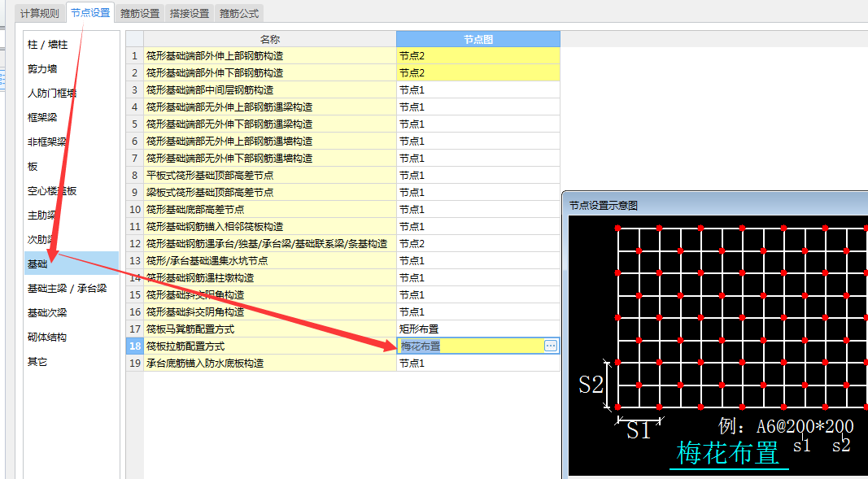Select 柱 / 墙柱 in the category list
Viewport: 868px width, 479px height.
tap(72, 45)
